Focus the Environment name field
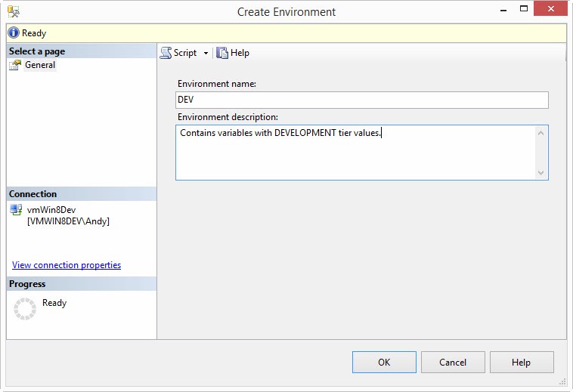 (361, 100)
